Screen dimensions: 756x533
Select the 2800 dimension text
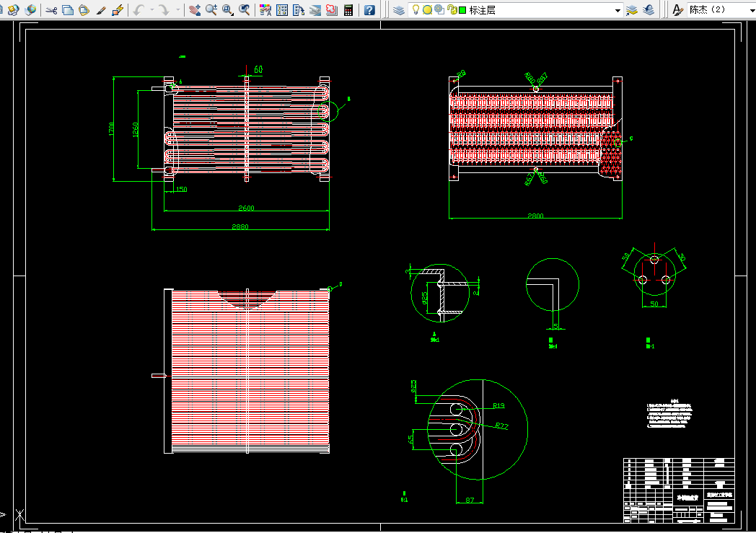tap(535, 216)
